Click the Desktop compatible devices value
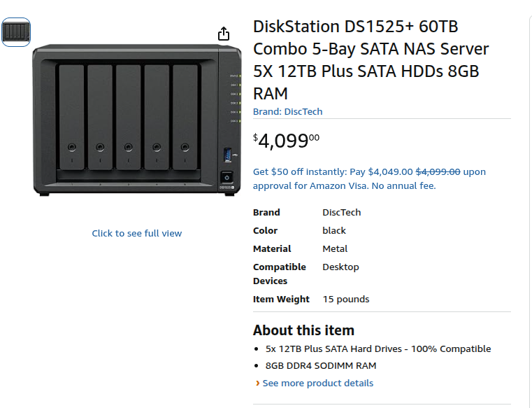The height and width of the screenshot is (408, 532). 340,267
